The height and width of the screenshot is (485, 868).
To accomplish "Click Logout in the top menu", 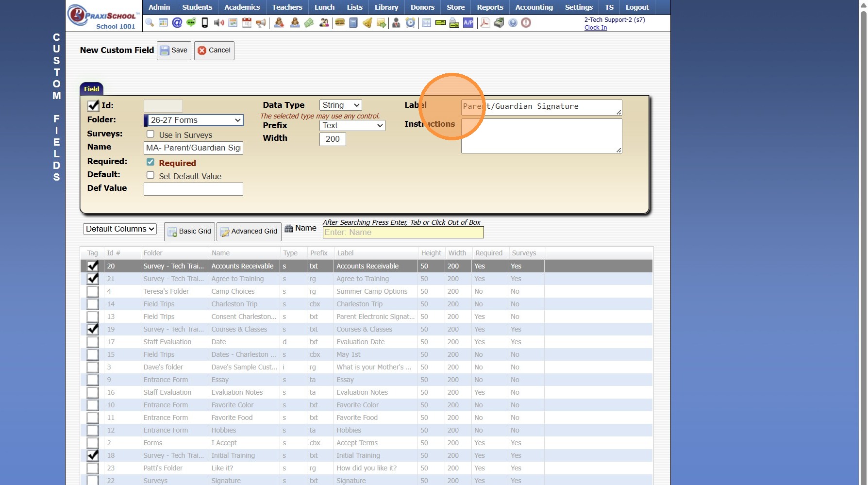I will click(x=637, y=7).
